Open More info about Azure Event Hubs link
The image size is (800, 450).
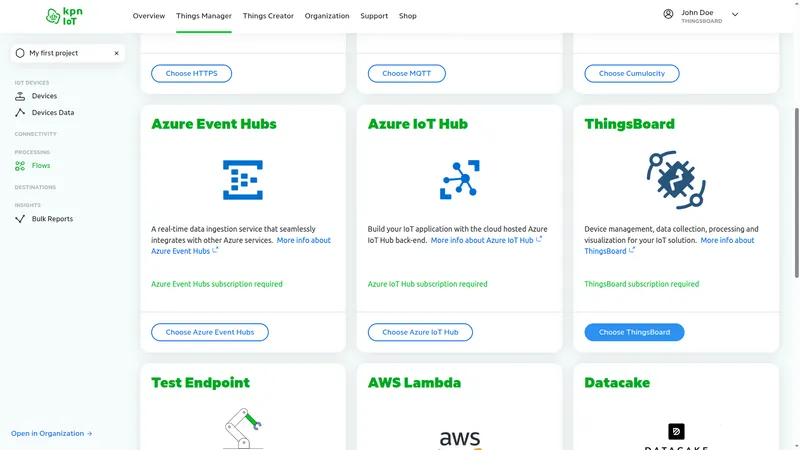click(x=241, y=245)
